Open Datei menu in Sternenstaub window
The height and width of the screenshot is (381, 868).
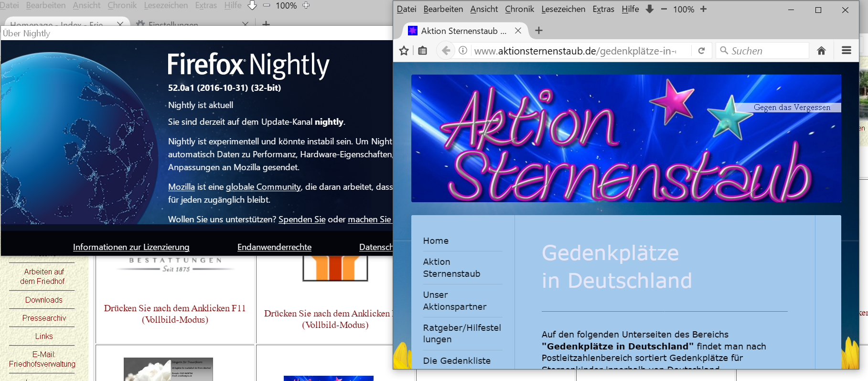[x=407, y=9]
